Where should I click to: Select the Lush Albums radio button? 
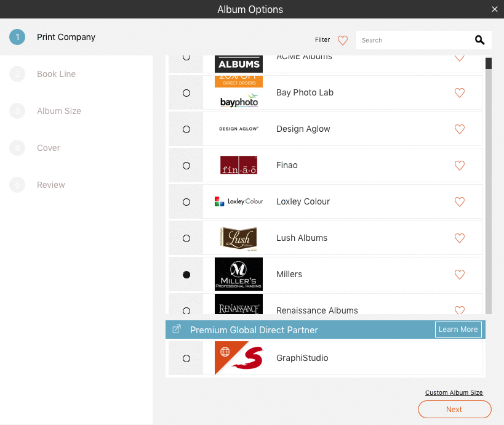[186, 238]
